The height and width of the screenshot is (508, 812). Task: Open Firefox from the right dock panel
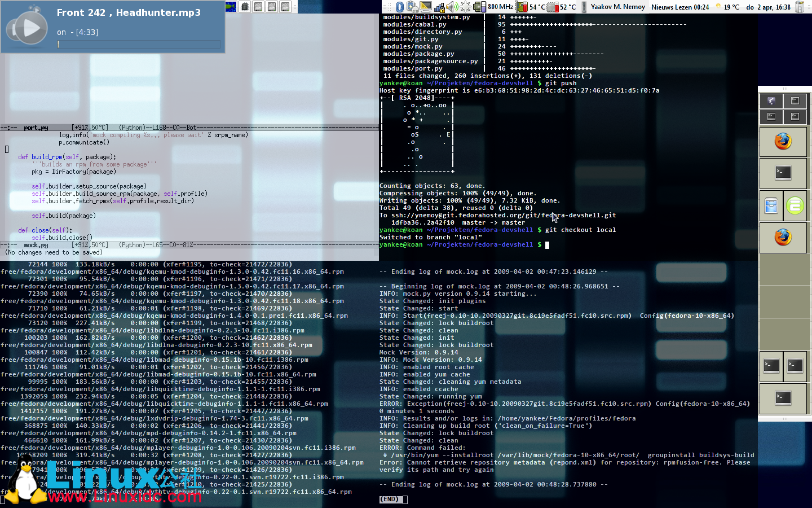[x=783, y=141]
